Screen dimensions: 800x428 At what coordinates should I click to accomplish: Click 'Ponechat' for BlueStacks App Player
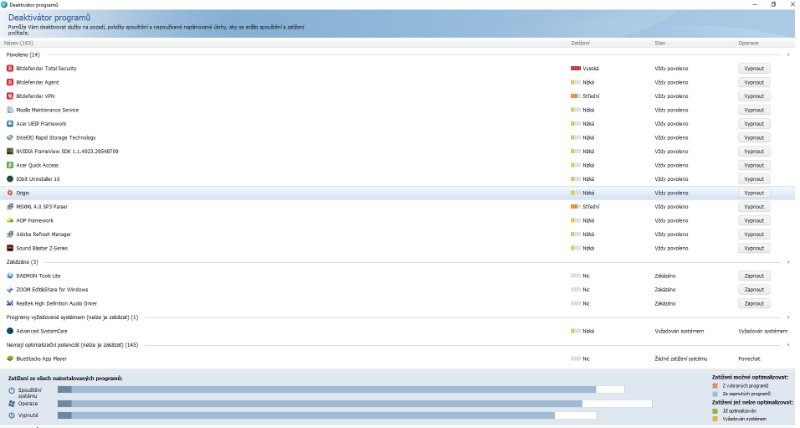749,359
